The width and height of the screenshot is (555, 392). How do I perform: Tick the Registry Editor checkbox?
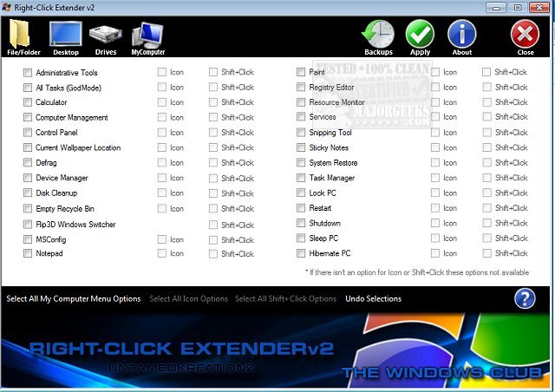pyautogui.click(x=301, y=87)
